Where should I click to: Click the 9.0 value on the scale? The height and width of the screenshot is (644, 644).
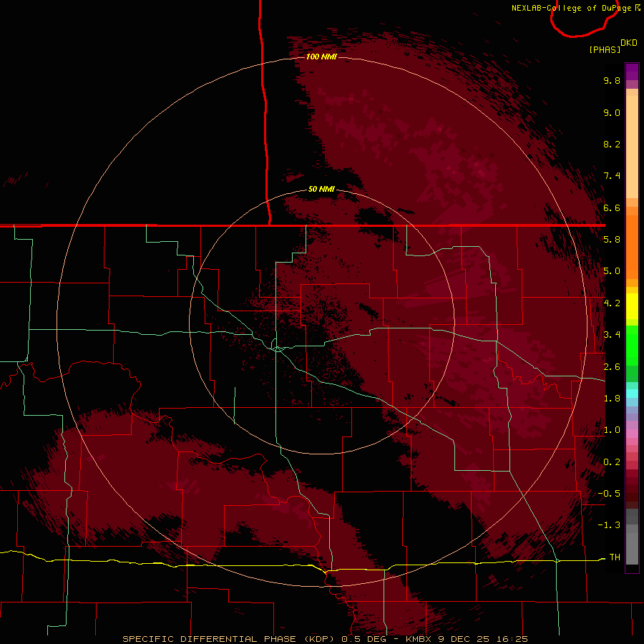(x=612, y=112)
